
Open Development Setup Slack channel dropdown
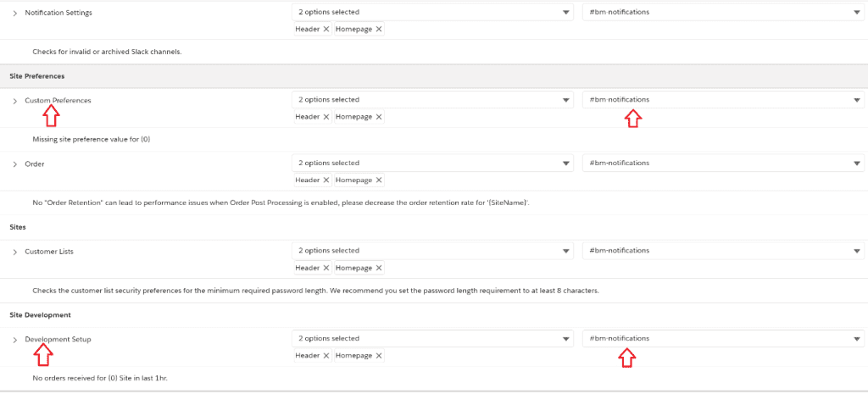click(x=722, y=339)
